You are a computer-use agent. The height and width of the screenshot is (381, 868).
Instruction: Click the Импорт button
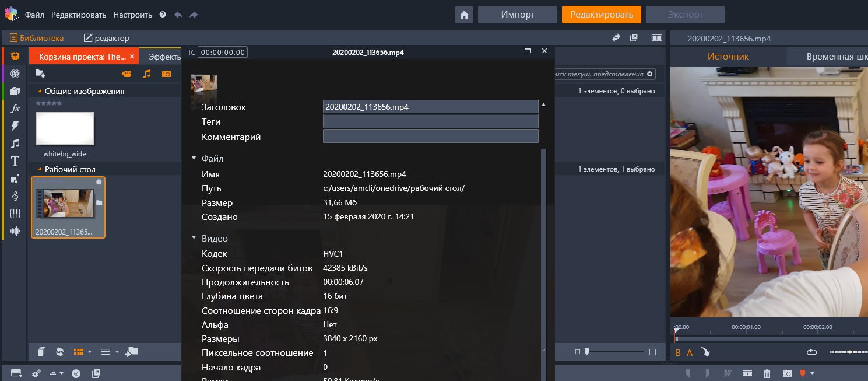518,15
